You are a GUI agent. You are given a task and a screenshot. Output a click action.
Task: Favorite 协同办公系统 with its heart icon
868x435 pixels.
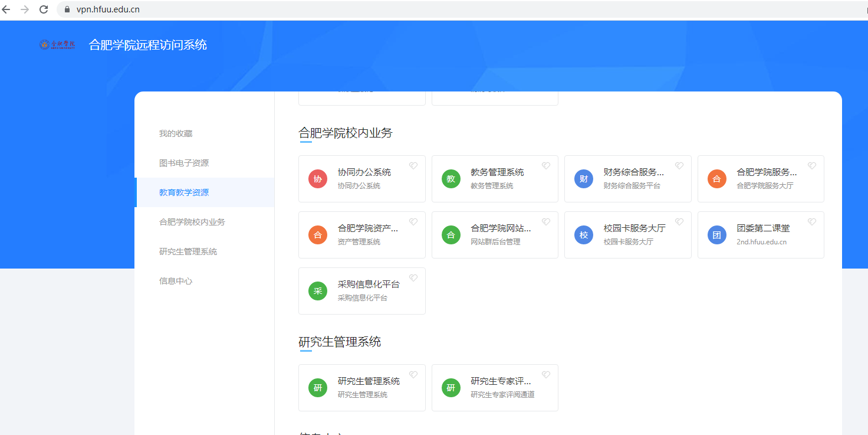pyautogui.click(x=413, y=166)
